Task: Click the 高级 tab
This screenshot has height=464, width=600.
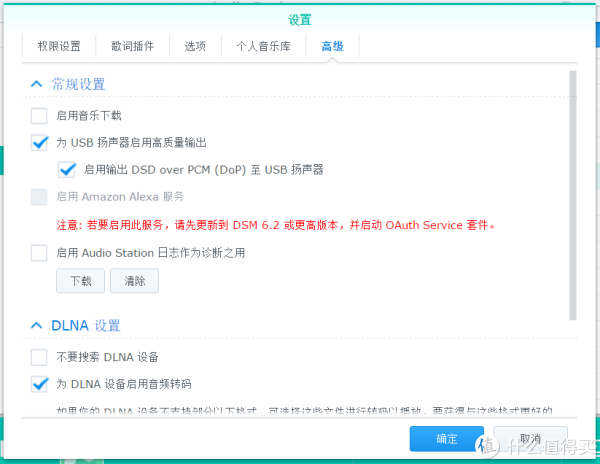Action: 332,46
